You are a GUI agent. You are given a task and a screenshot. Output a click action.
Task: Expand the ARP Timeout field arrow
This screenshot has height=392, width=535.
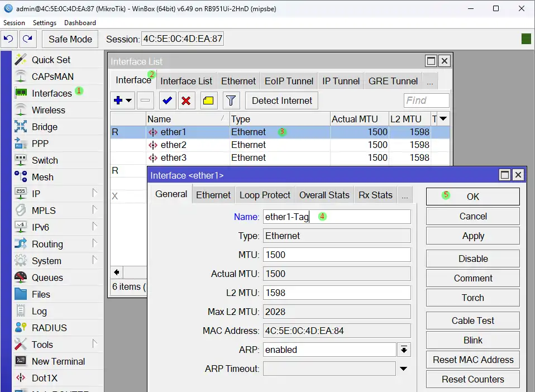click(x=403, y=369)
